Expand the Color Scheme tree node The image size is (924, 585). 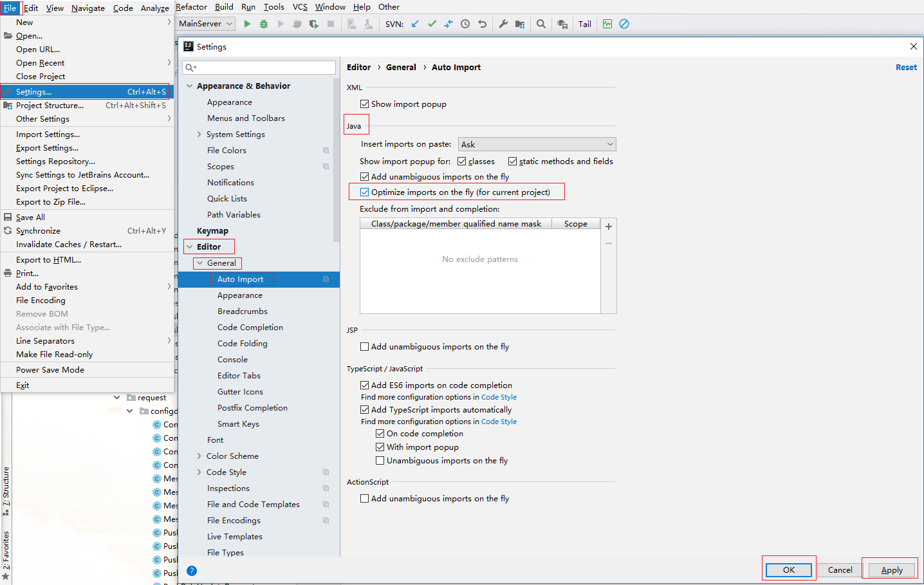click(x=199, y=456)
